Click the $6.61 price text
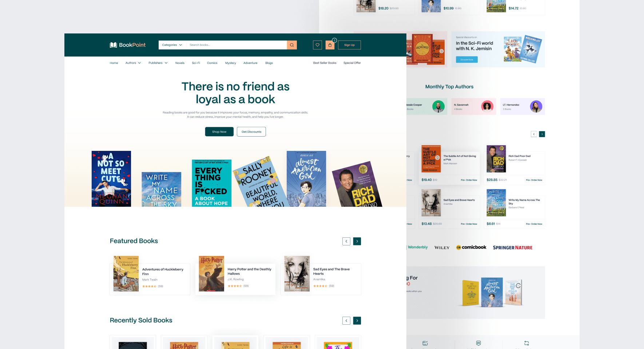 (491, 224)
